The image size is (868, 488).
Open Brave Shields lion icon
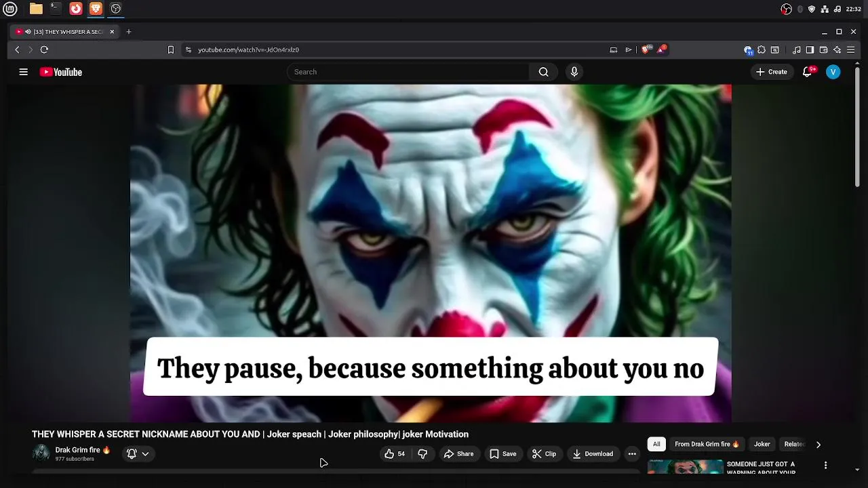(646, 49)
